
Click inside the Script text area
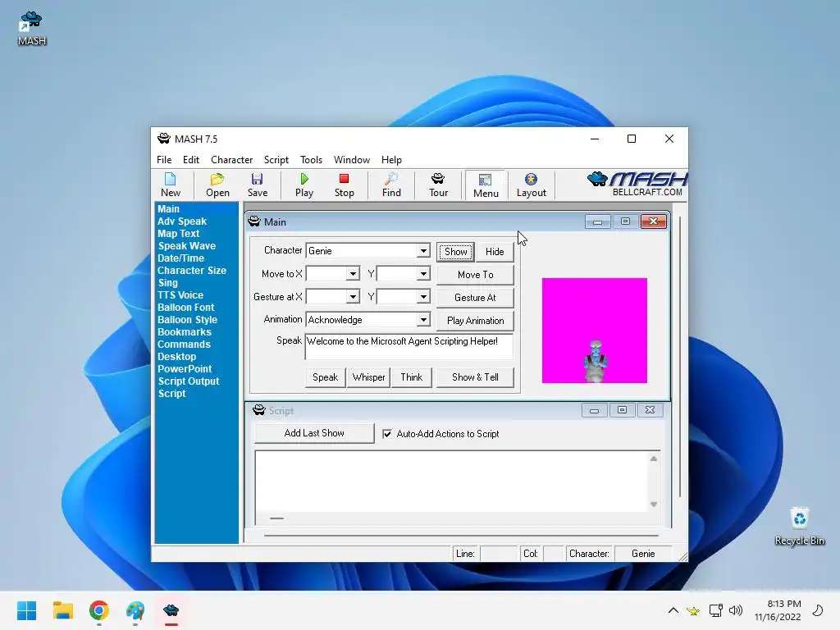click(x=452, y=481)
